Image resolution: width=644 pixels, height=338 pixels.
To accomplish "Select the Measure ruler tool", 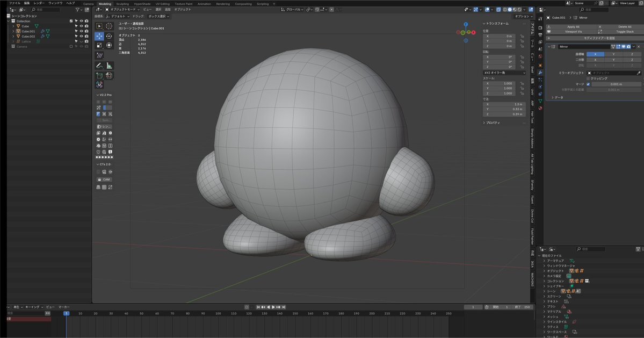I will pos(109,66).
